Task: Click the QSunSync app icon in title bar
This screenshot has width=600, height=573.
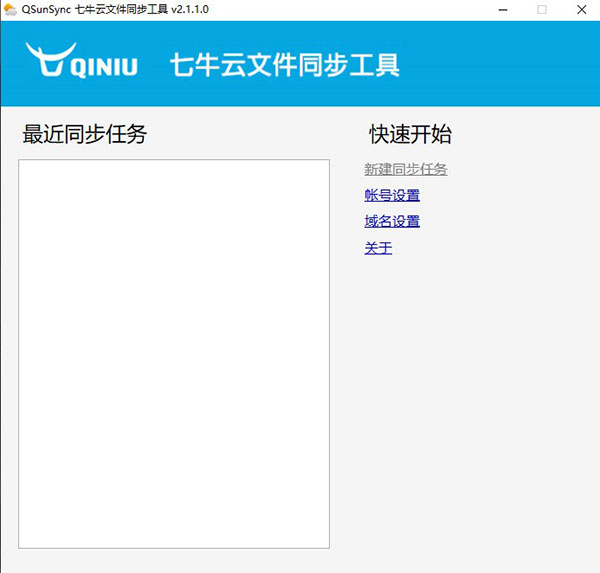Action: tap(10, 9)
